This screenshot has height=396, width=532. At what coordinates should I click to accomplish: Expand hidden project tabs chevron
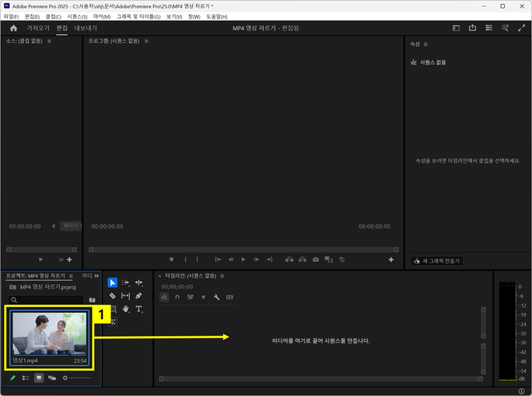point(96,276)
